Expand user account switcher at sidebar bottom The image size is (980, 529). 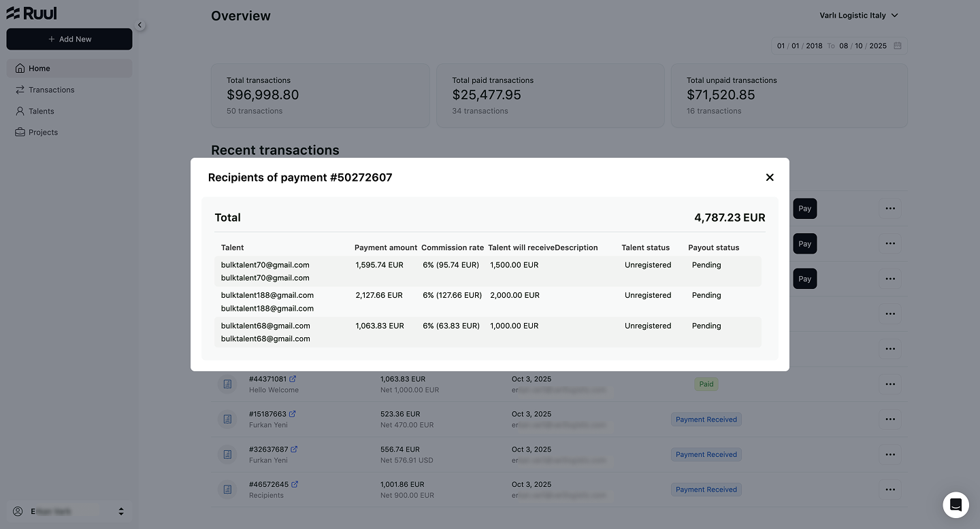pyautogui.click(x=69, y=511)
